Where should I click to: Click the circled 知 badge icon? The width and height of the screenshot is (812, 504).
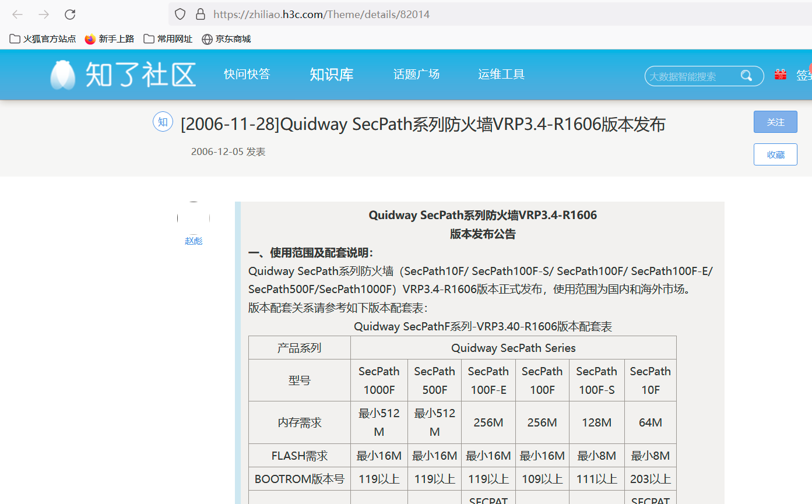coord(163,122)
